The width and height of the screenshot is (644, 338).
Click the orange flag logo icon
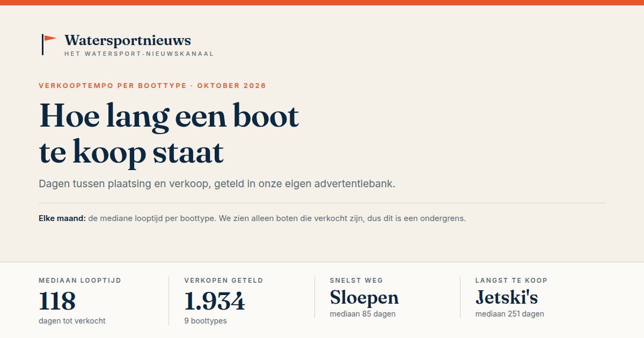49,44
